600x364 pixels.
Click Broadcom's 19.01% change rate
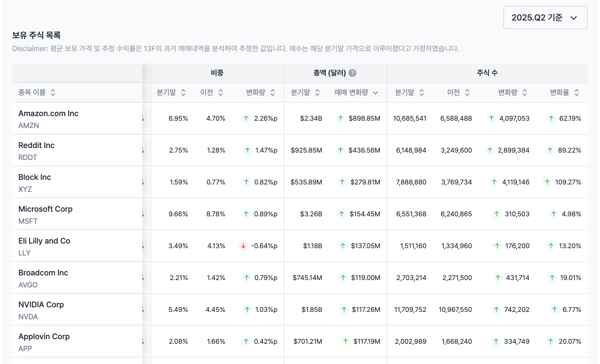click(x=571, y=278)
